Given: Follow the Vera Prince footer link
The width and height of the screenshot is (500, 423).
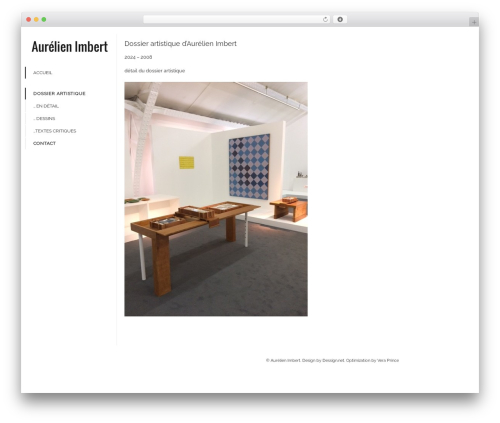Looking at the screenshot, I should pyautogui.click(x=388, y=360).
